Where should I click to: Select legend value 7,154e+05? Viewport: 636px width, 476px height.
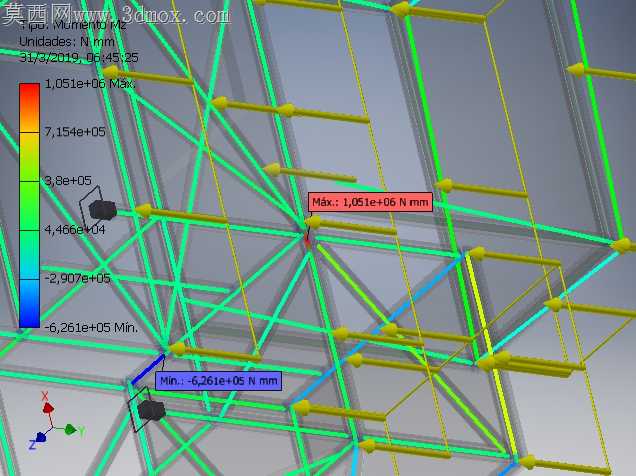(75, 132)
